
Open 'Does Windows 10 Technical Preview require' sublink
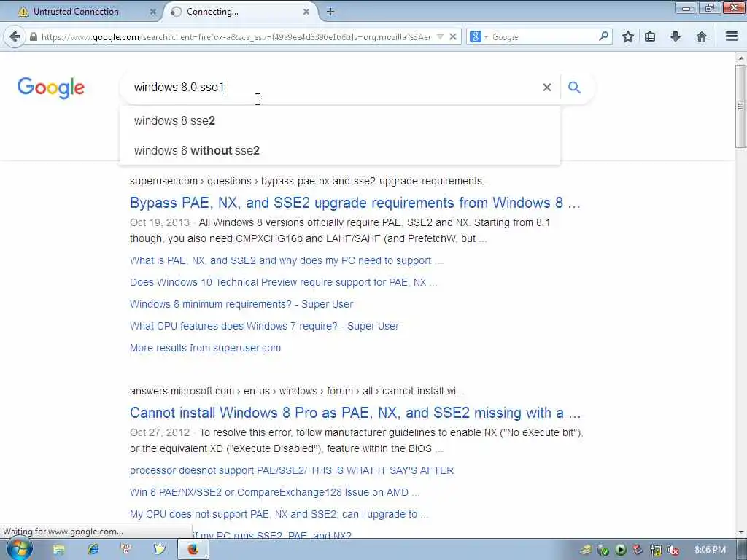point(283,282)
